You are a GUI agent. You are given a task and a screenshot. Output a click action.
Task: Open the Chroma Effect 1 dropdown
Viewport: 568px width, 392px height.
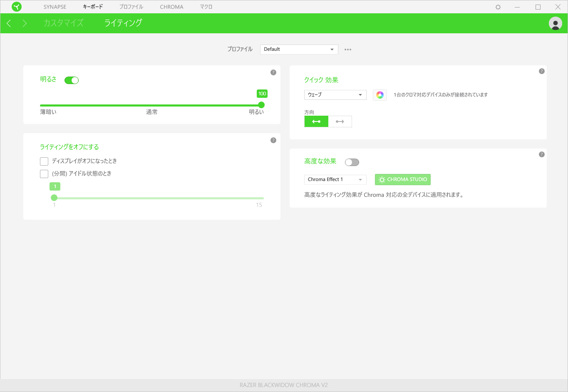pos(335,180)
